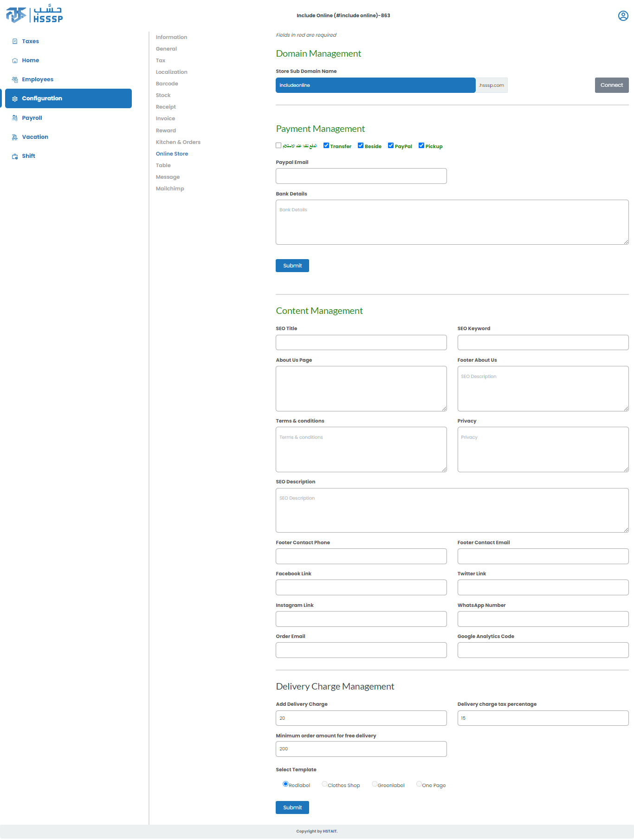
Task: Click the HSTAIT copyright link
Action: coord(330,831)
